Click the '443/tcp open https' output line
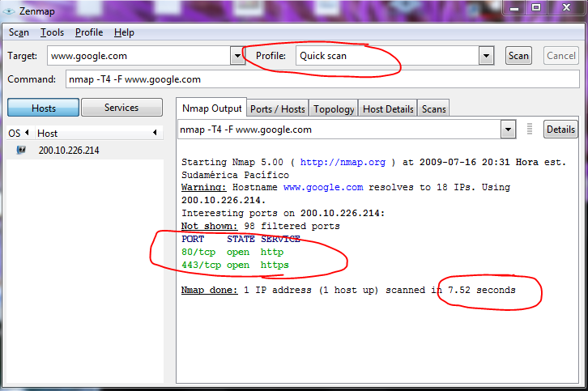The height and width of the screenshot is (391, 588). tap(235, 265)
